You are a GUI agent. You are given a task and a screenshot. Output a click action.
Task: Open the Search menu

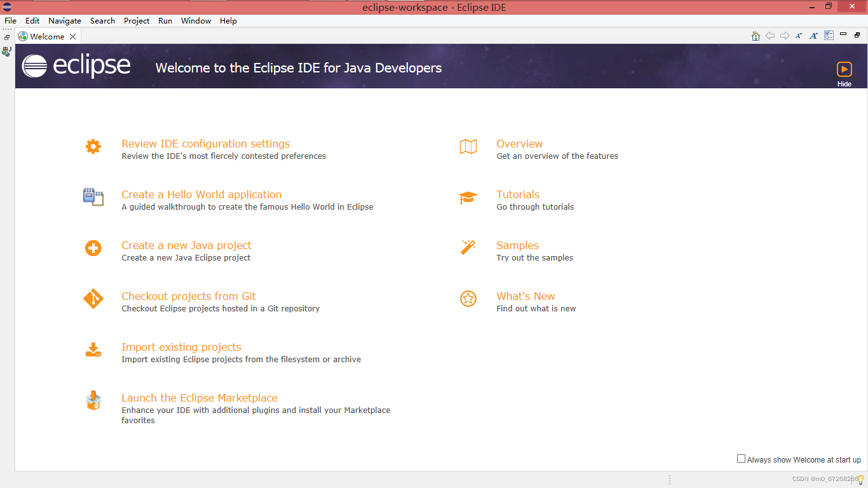click(x=102, y=21)
